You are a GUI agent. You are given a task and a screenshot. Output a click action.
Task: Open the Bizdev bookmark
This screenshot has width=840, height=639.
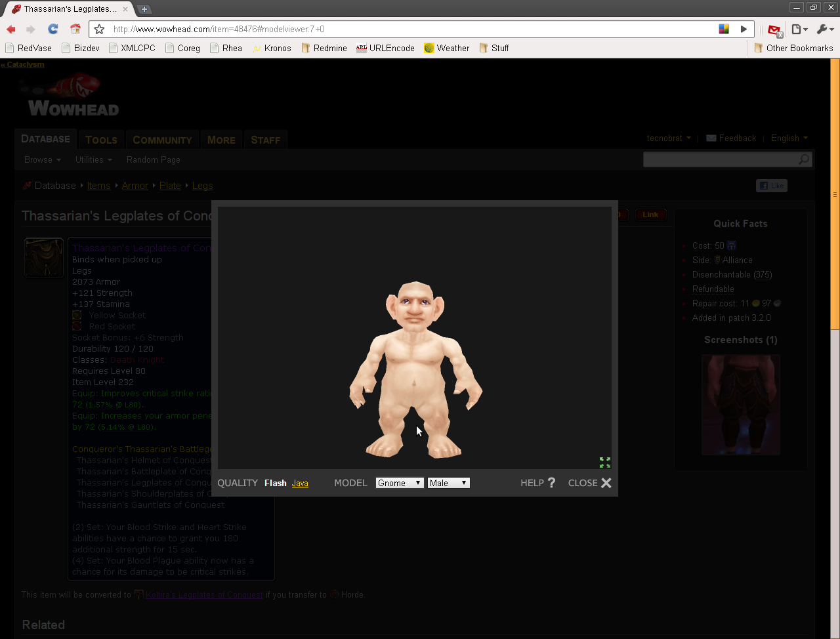(x=80, y=48)
